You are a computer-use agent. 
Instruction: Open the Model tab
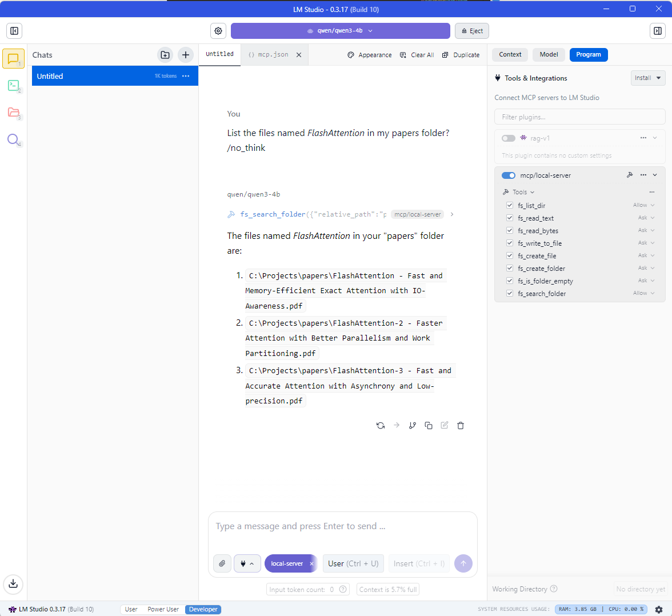[x=549, y=55]
